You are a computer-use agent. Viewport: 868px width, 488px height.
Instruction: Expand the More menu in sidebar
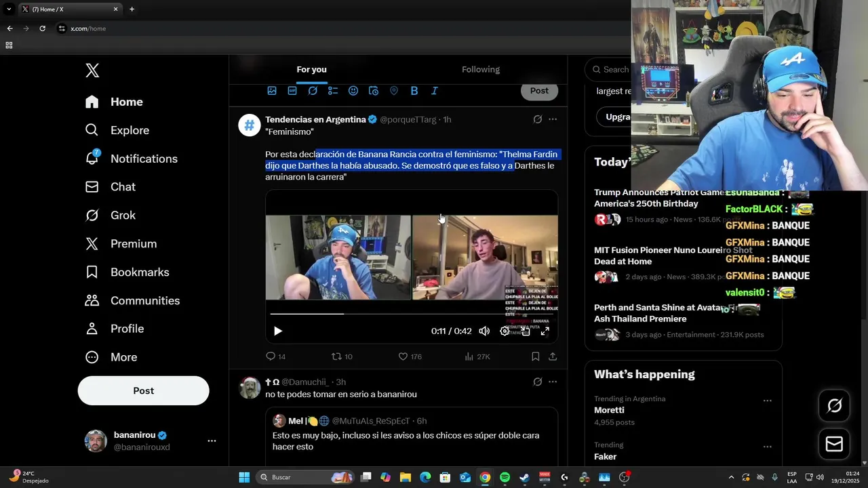pyautogui.click(x=111, y=357)
